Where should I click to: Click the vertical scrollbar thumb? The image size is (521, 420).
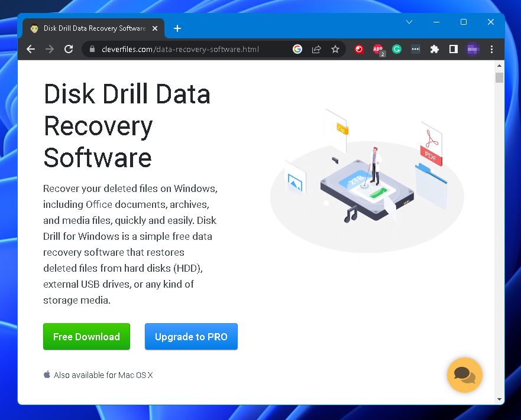[499, 78]
